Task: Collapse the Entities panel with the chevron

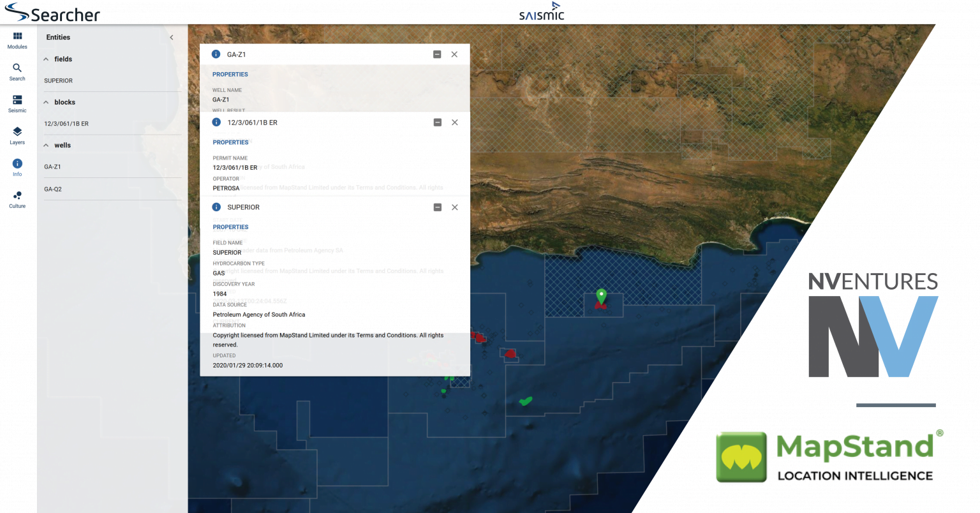Action: click(171, 37)
